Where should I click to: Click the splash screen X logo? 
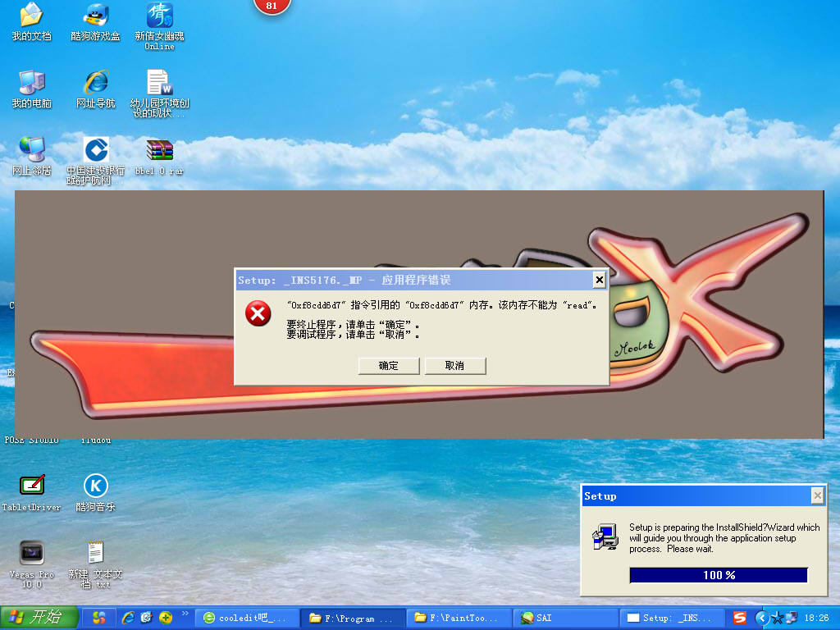click(696, 292)
